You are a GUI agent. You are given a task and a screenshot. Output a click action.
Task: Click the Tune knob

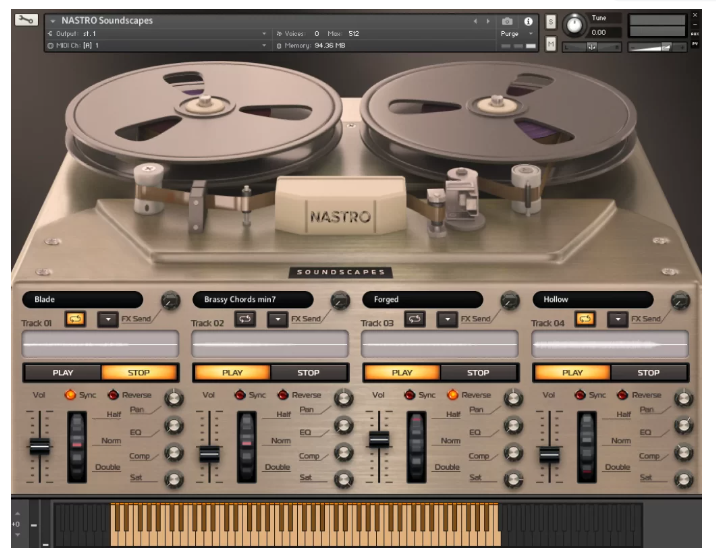click(x=574, y=25)
